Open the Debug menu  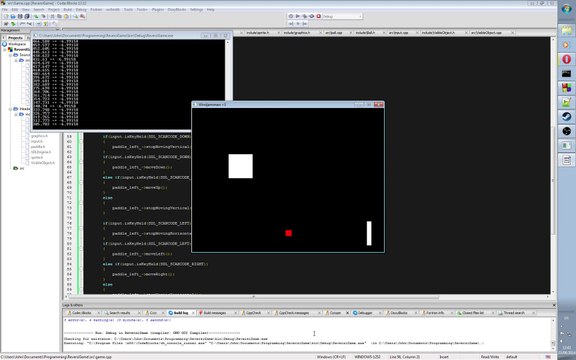pos(81,10)
